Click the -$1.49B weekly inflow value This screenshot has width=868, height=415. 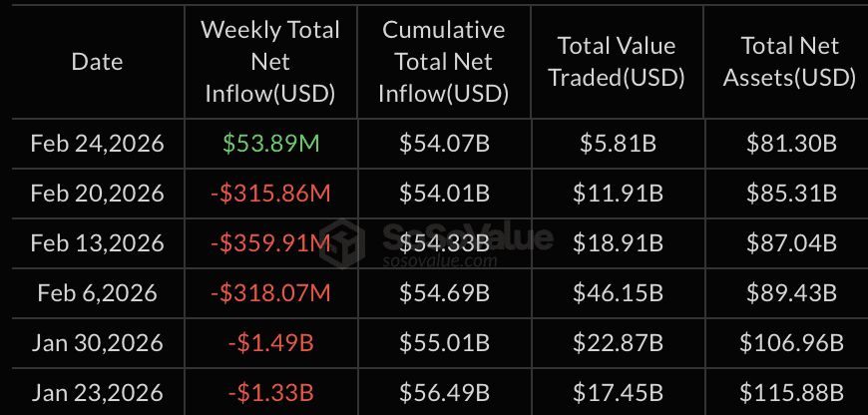269,343
